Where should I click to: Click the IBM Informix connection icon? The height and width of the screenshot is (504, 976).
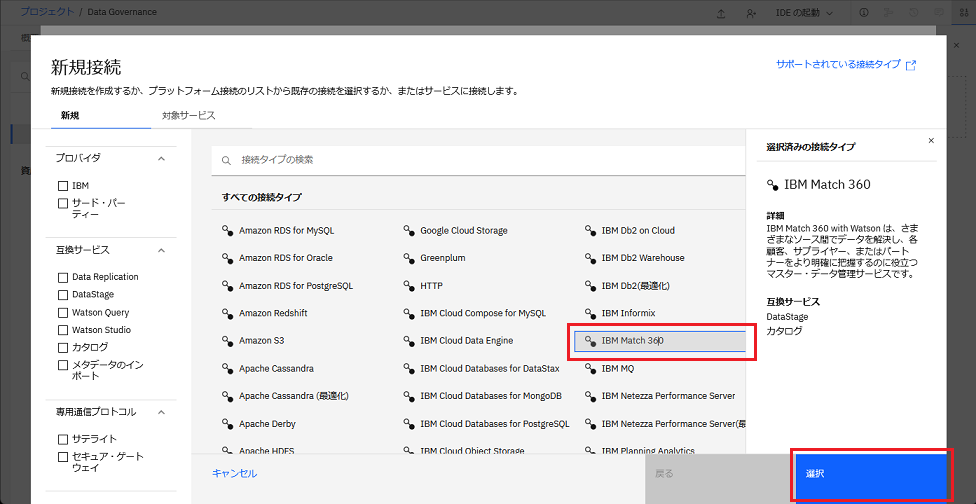[x=590, y=313]
